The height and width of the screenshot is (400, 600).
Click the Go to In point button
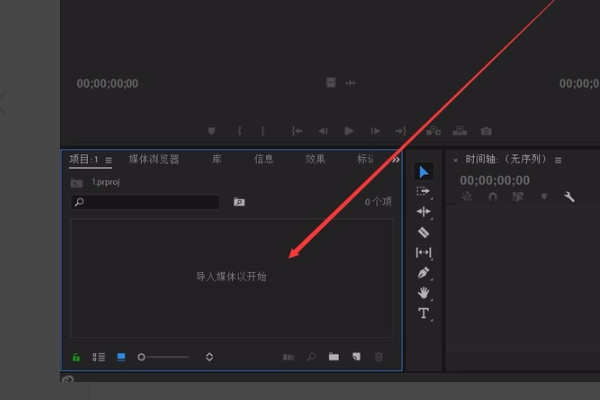click(297, 131)
